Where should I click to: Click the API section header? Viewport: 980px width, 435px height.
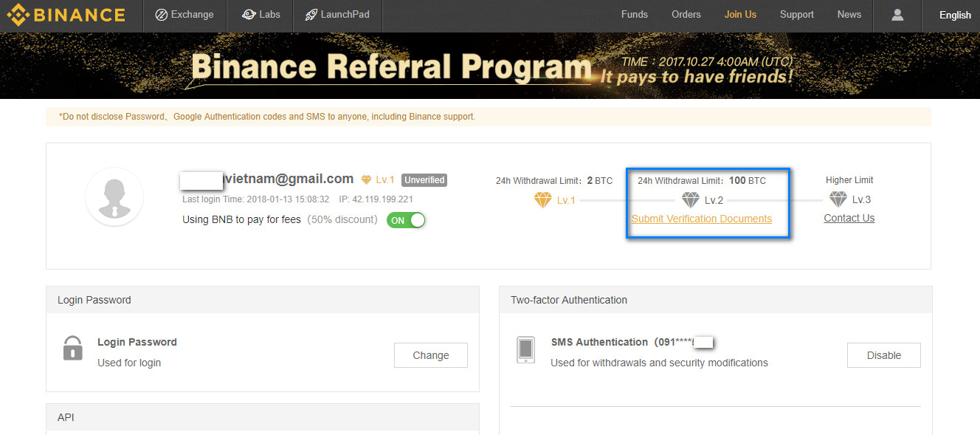pos(263,417)
